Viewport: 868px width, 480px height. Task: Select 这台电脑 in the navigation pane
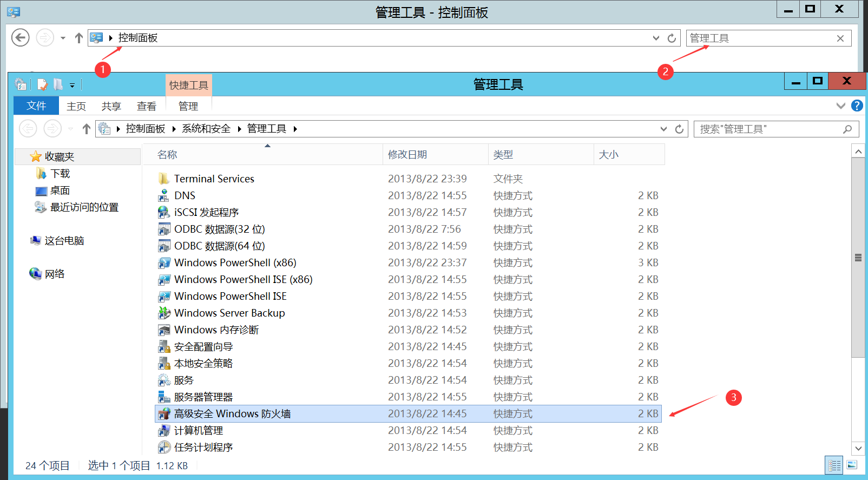tap(64, 240)
